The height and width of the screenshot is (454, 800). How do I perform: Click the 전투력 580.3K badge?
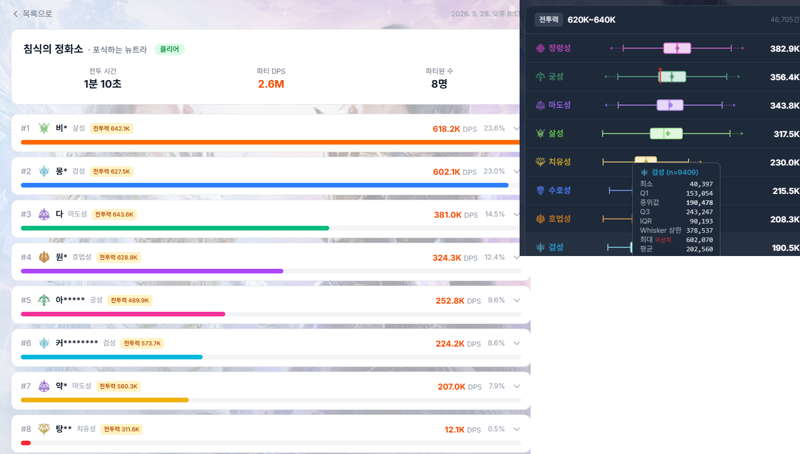click(x=118, y=386)
